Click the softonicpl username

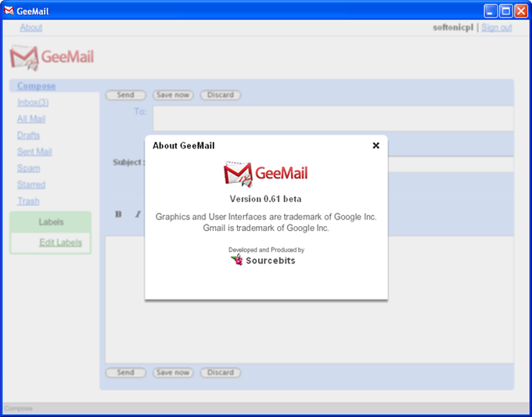pos(453,27)
